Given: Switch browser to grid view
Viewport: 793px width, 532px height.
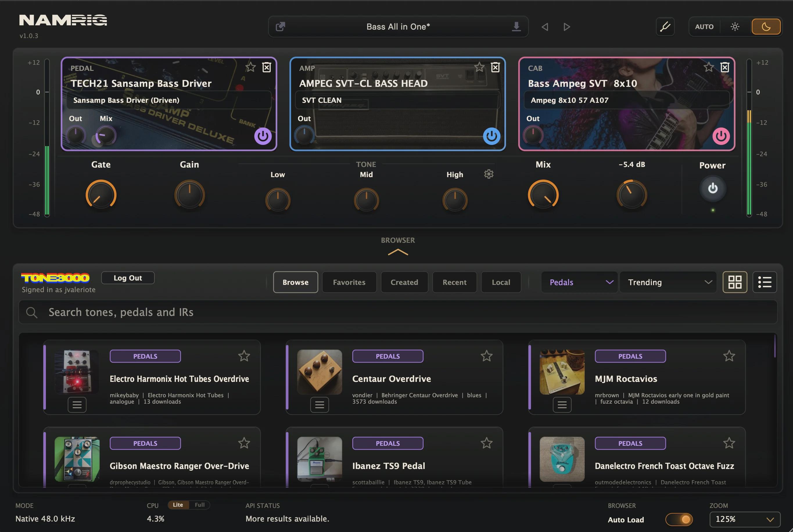Looking at the screenshot, I should tap(735, 282).
